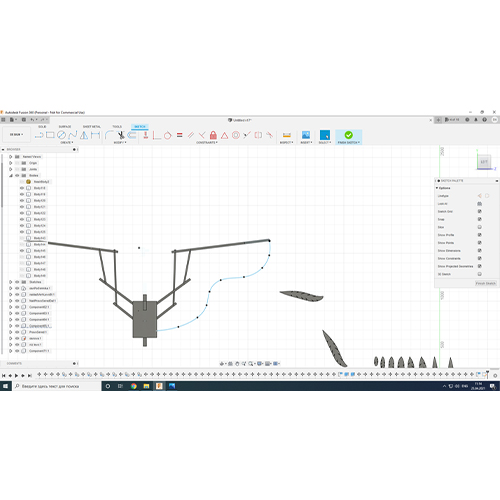The image size is (500, 500).
Task: Select the Trim scissors tool
Action: (121, 135)
